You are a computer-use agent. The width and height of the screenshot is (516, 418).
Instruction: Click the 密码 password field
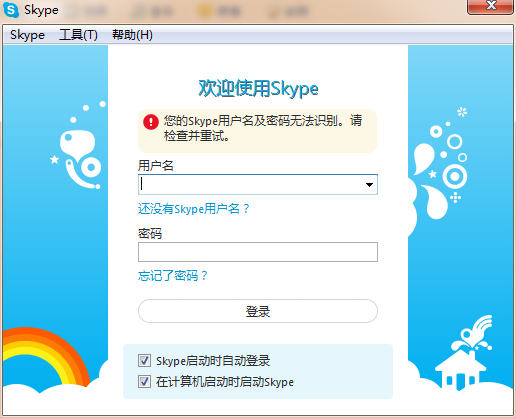258,252
